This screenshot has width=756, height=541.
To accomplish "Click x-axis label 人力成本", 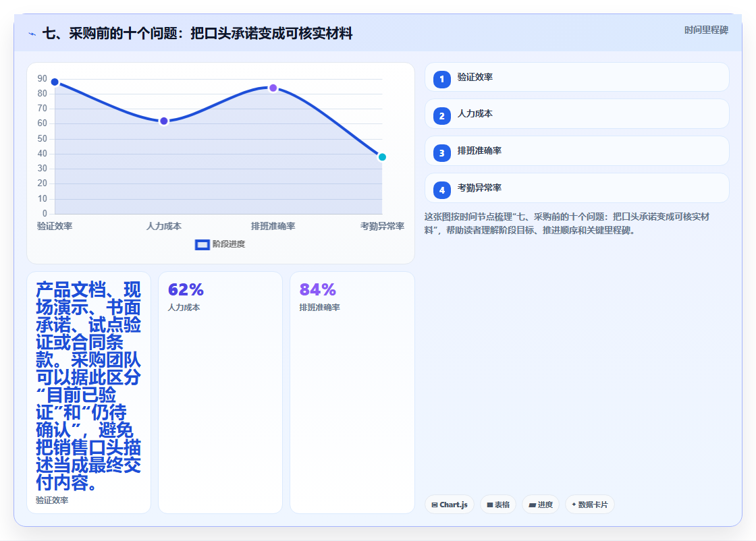I will click(164, 226).
